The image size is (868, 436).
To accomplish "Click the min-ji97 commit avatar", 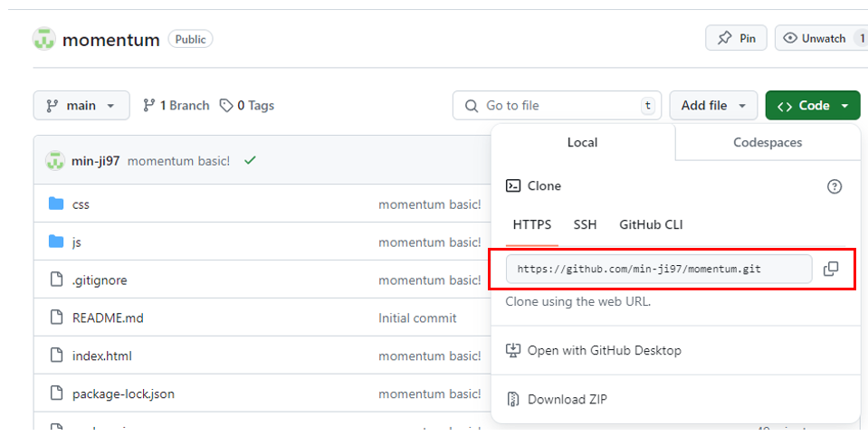I will (55, 160).
